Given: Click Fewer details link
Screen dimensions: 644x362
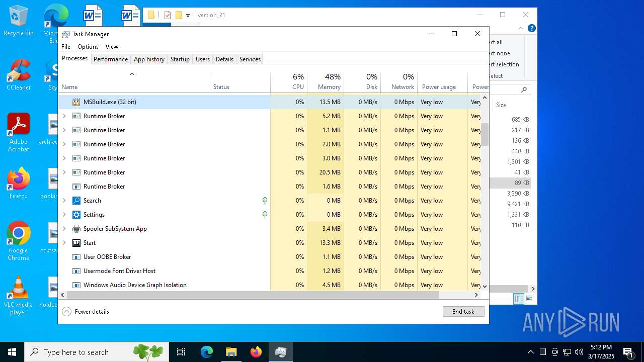Looking at the screenshot, I should (x=92, y=312).
